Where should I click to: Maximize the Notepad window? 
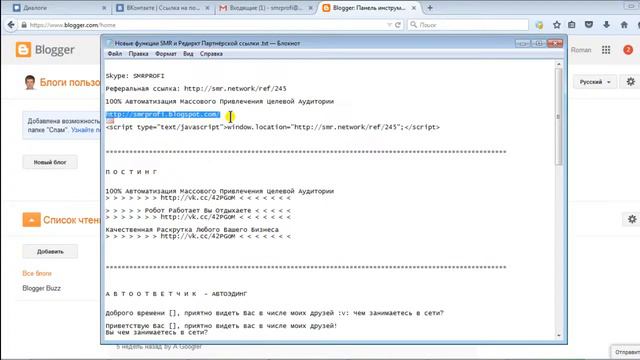pos(538,43)
